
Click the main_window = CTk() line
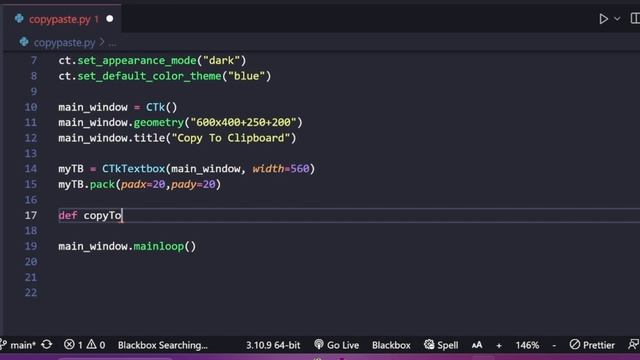118,107
